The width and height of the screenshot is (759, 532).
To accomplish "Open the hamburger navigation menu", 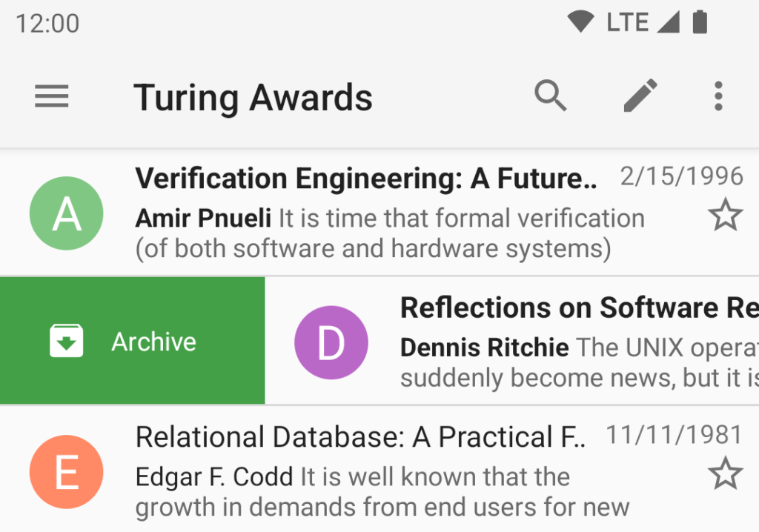I will tap(52, 97).
